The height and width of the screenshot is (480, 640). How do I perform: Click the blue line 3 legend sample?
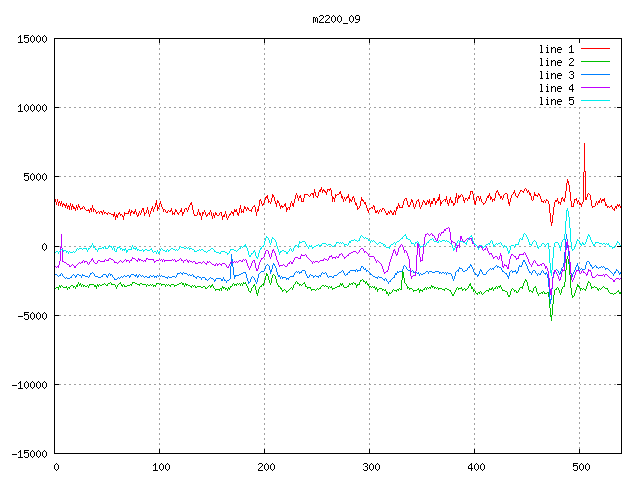pyautogui.click(x=594, y=75)
